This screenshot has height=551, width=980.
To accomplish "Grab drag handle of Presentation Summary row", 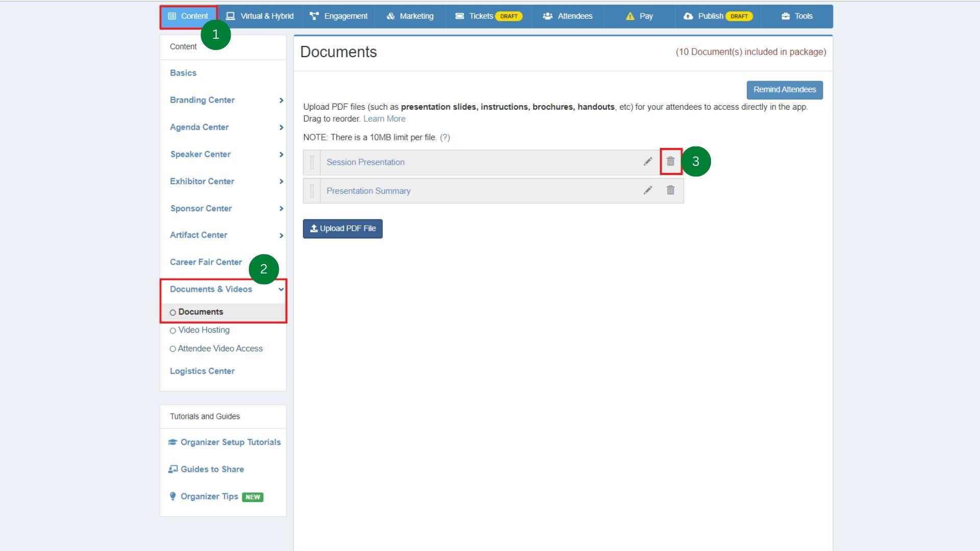I will (x=312, y=191).
